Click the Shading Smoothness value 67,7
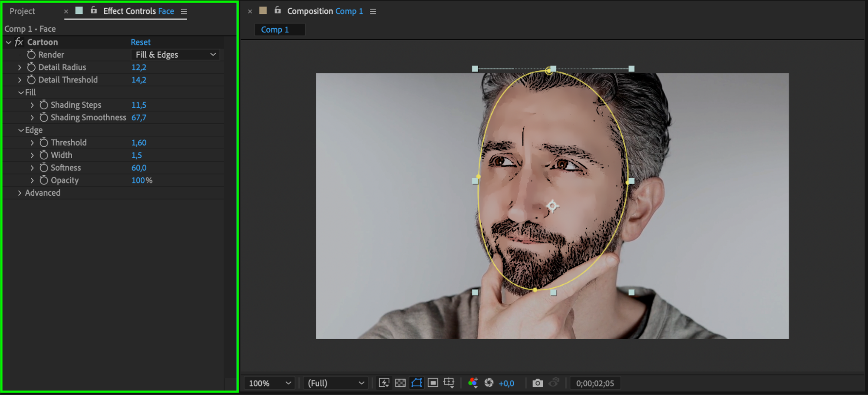 click(139, 118)
